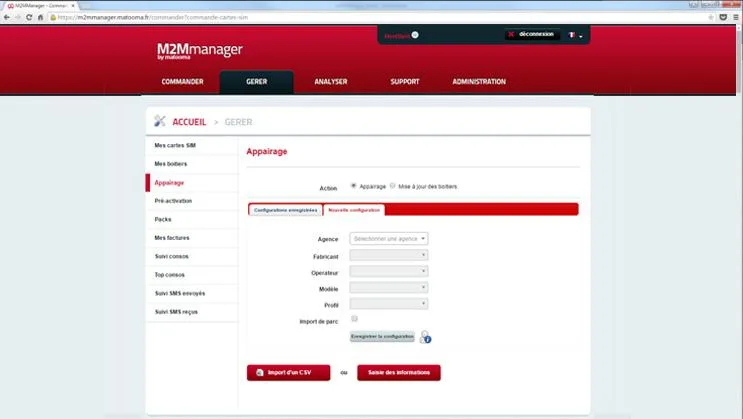Select Mise à jour des boîtiers radio
743x419 pixels.
point(392,186)
